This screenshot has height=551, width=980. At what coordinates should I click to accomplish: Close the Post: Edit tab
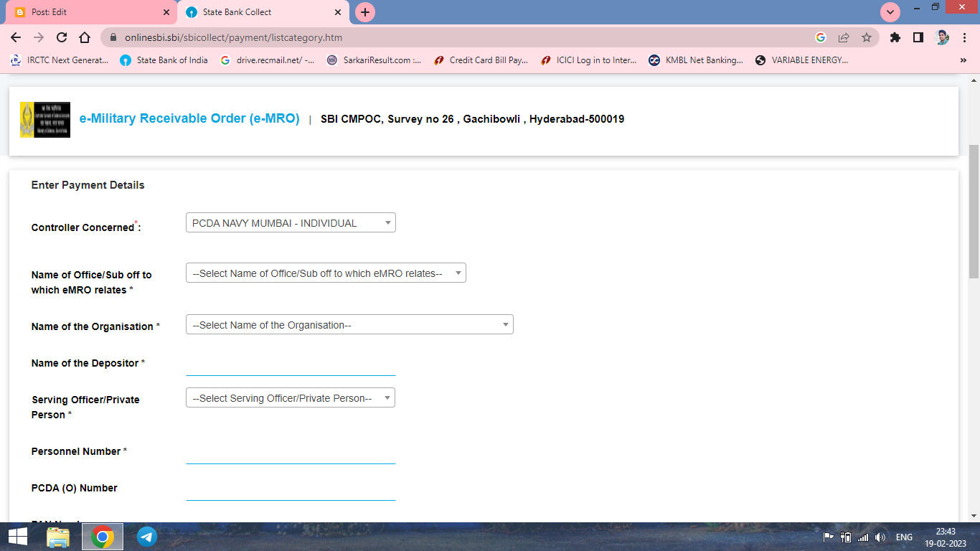coord(167,12)
